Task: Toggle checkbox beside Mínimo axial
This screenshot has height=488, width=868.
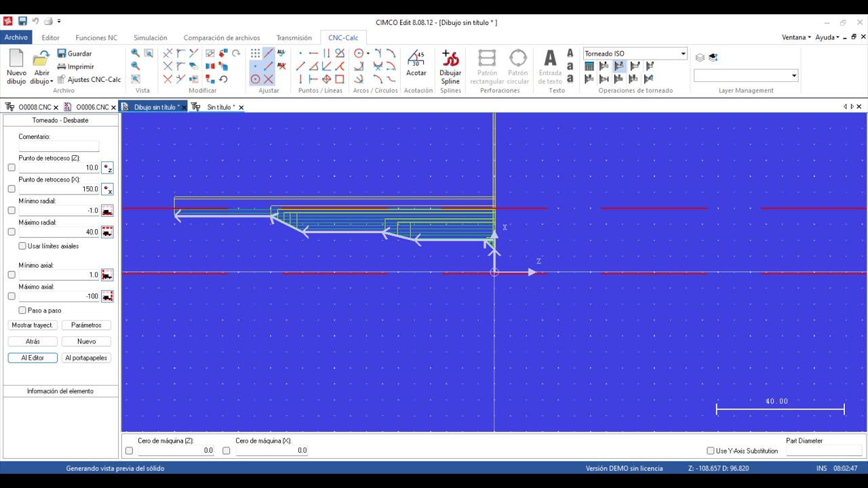Action: click(12, 275)
